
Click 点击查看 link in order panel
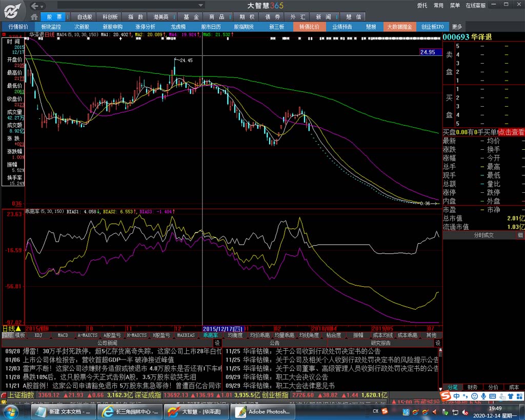(511, 132)
